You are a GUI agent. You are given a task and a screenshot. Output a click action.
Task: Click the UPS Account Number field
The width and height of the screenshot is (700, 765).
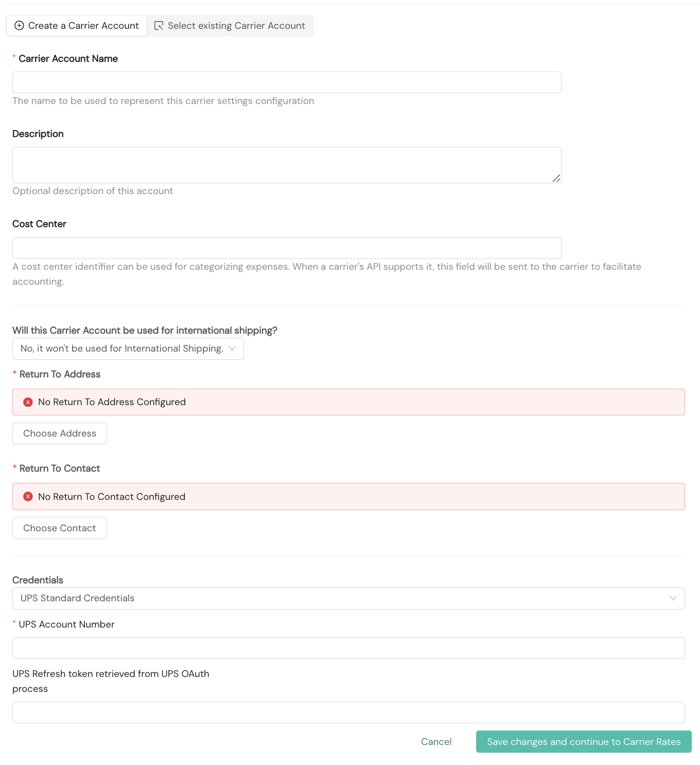(348, 648)
